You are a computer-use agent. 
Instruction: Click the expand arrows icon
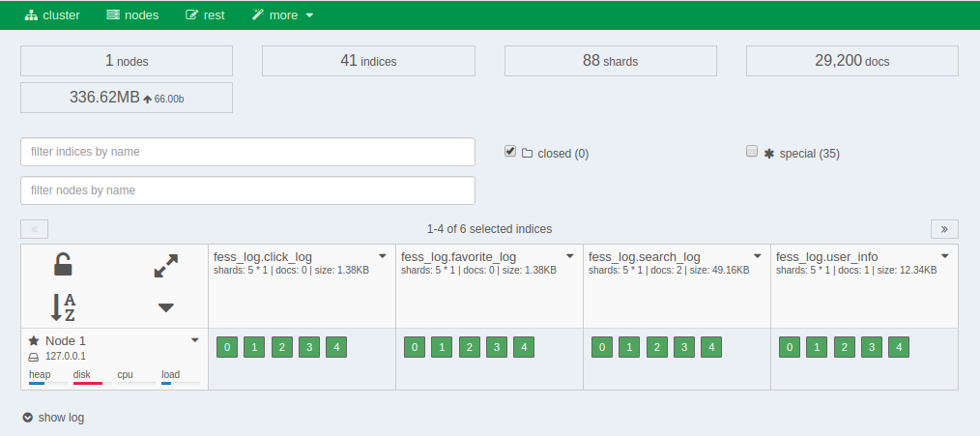[x=166, y=266]
